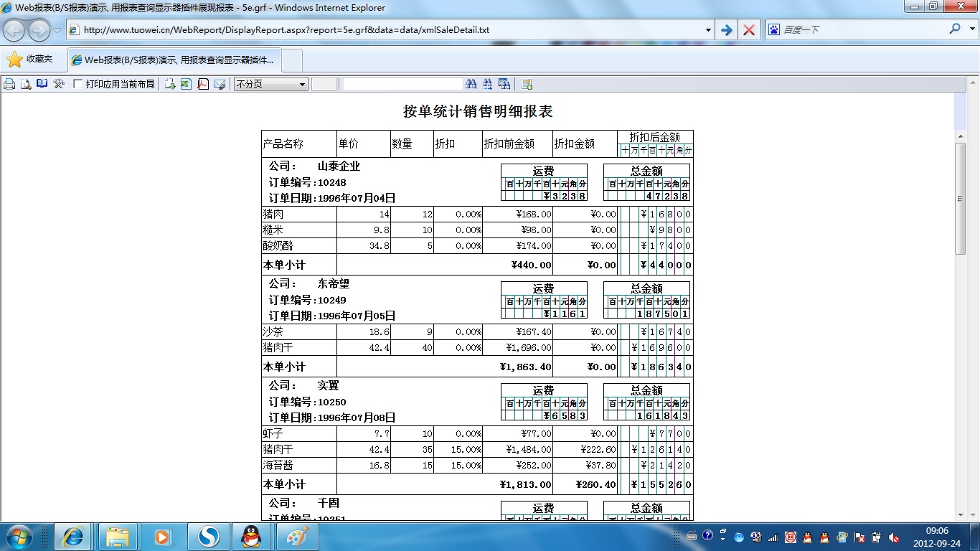
Task: Click the Stop loading X button
Action: coord(748,30)
